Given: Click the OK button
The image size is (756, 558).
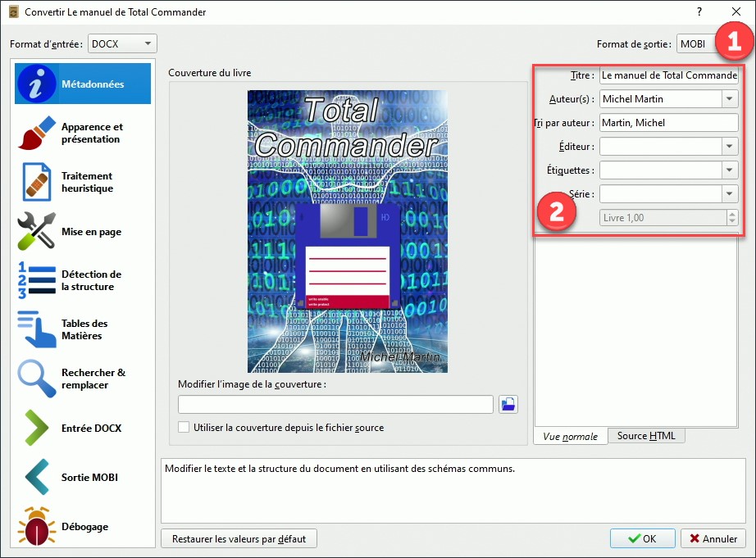Looking at the screenshot, I should pyautogui.click(x=642, y=539).
